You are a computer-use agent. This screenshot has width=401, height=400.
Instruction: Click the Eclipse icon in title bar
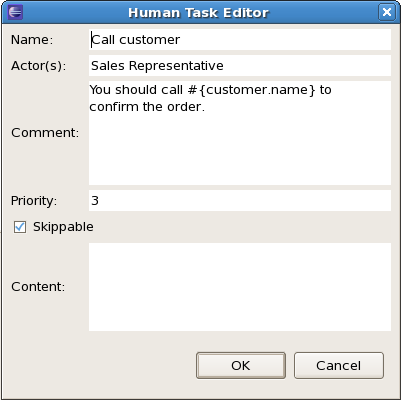(x=15, y=12)
